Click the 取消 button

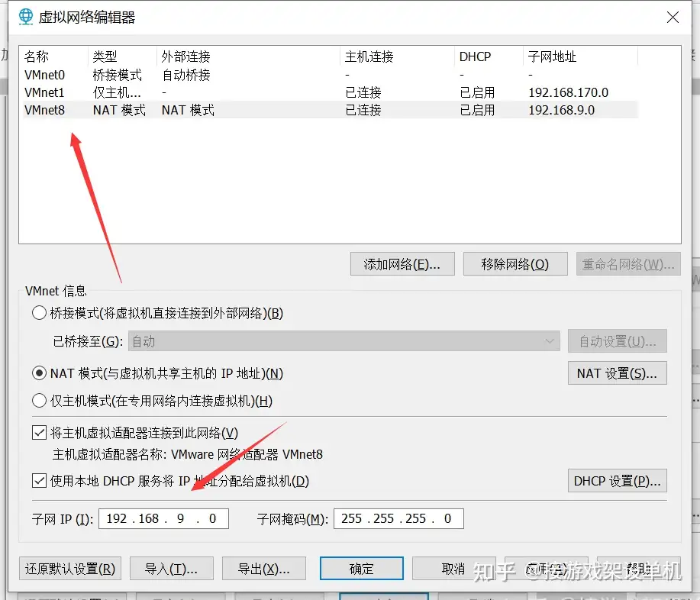[x=454, y=568]
